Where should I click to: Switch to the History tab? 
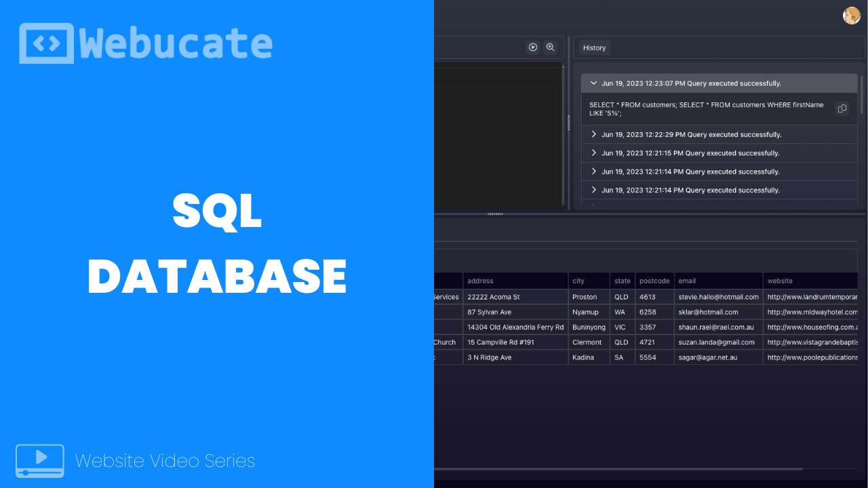point(594,47)
